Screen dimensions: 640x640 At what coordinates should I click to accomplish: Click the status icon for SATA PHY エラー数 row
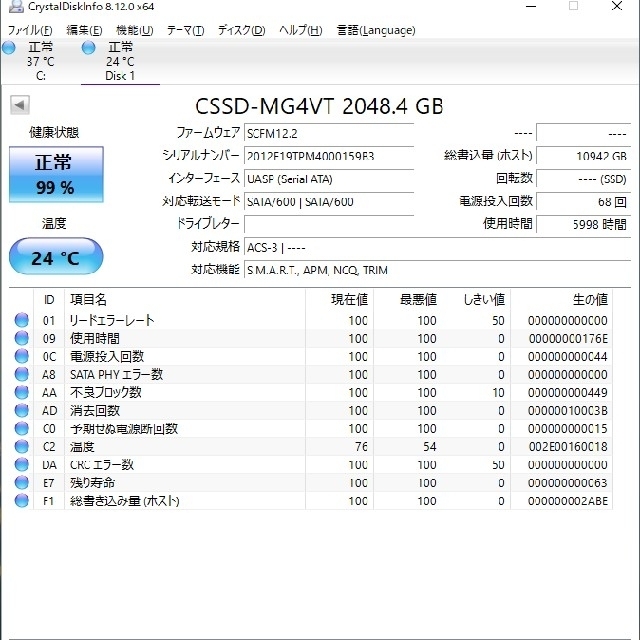click(22, 374)
